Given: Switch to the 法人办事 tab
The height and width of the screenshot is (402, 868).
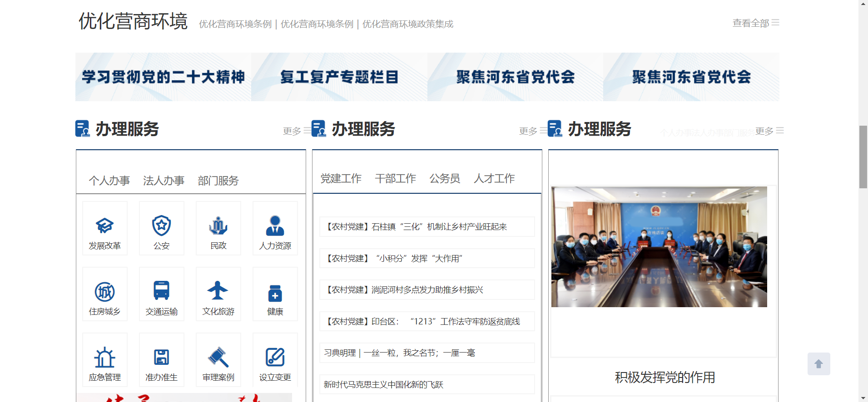Looking at the screenshot, I should click(164, 181).
